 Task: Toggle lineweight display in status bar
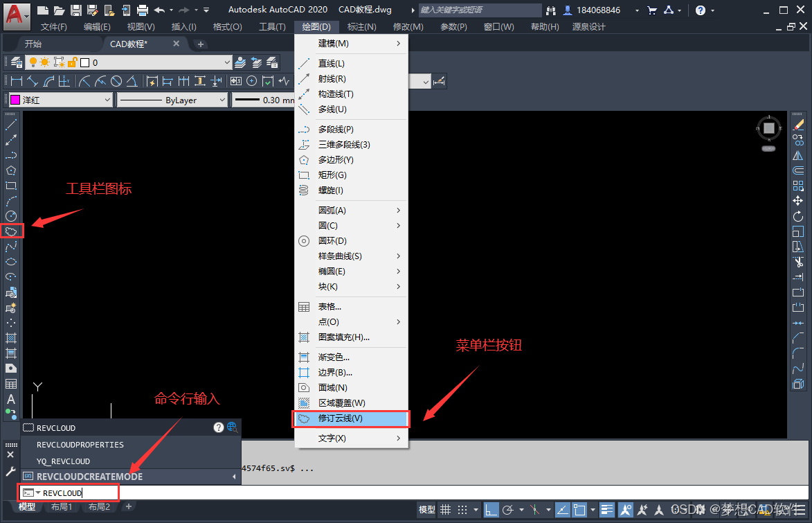[x=606, y=510]
